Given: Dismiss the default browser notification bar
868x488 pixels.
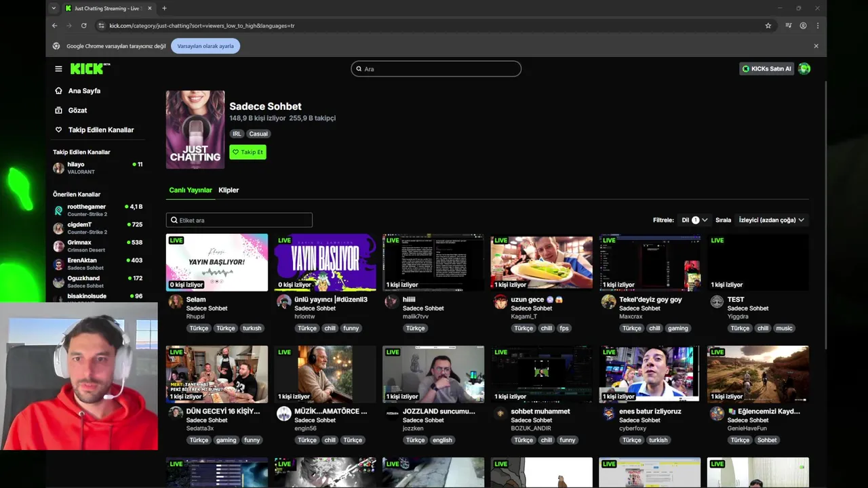Looking at the screenshot, I should pos(816,46).
